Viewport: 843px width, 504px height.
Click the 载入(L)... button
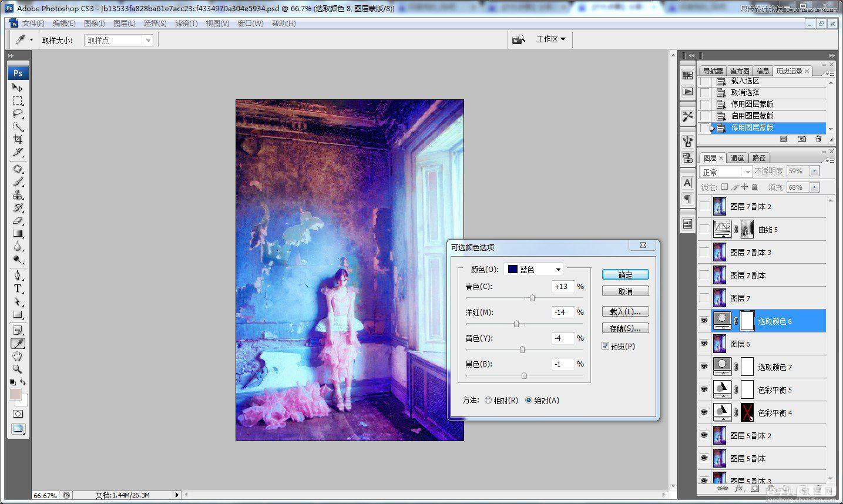pos(626,312)
